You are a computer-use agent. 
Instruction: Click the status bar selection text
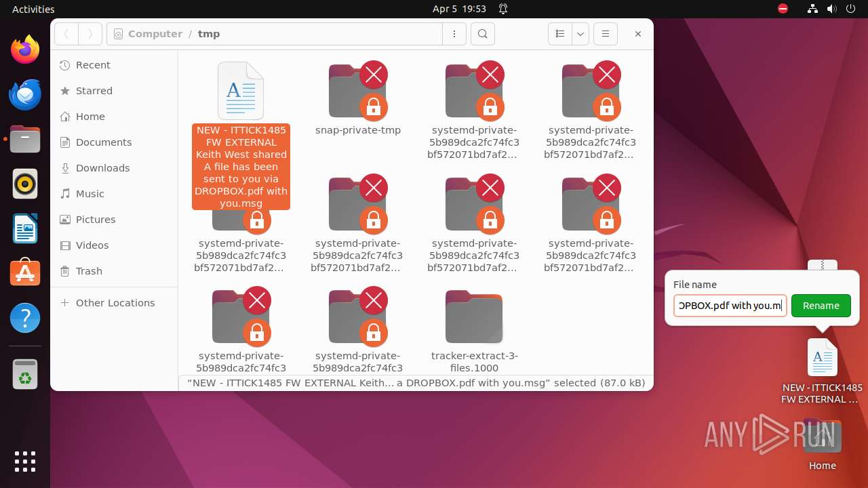click(x=416, y=383)
